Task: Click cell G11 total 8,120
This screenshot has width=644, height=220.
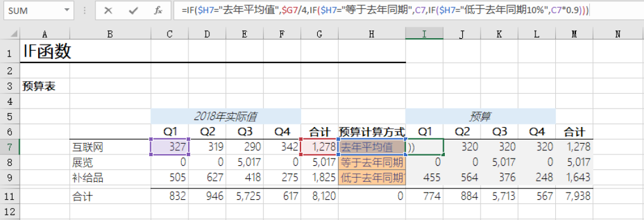Action: [320, 196]
